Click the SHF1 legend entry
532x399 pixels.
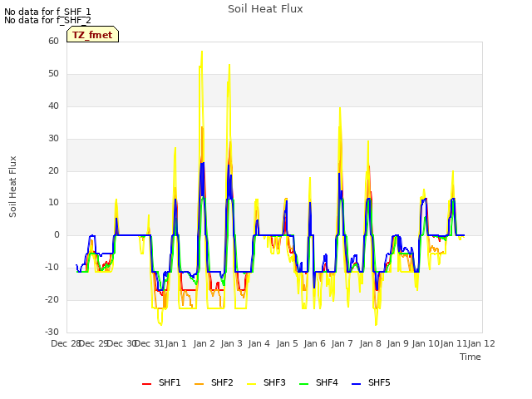tap(161, 382)
